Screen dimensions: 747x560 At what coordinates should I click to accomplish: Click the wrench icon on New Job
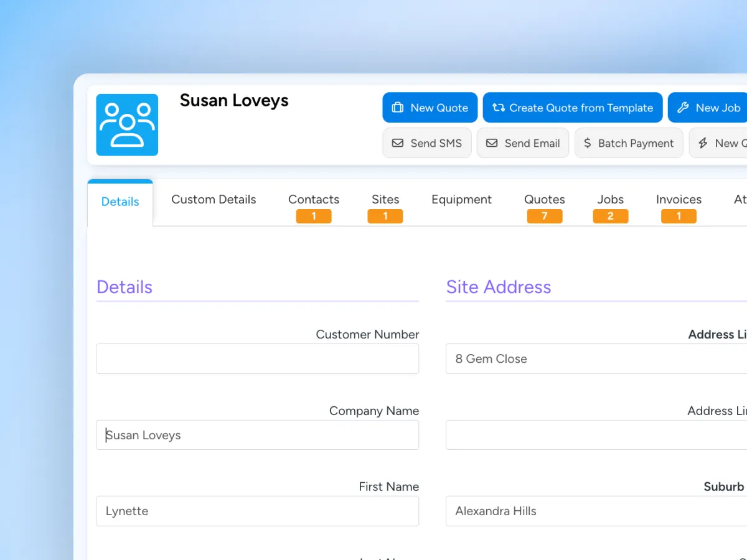pyautogui.click(x=683, y=108)
